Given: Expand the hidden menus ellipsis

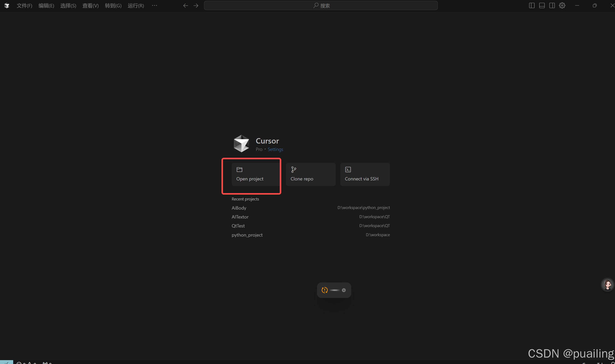Looking at the screenshot, I should coord(154,5).
